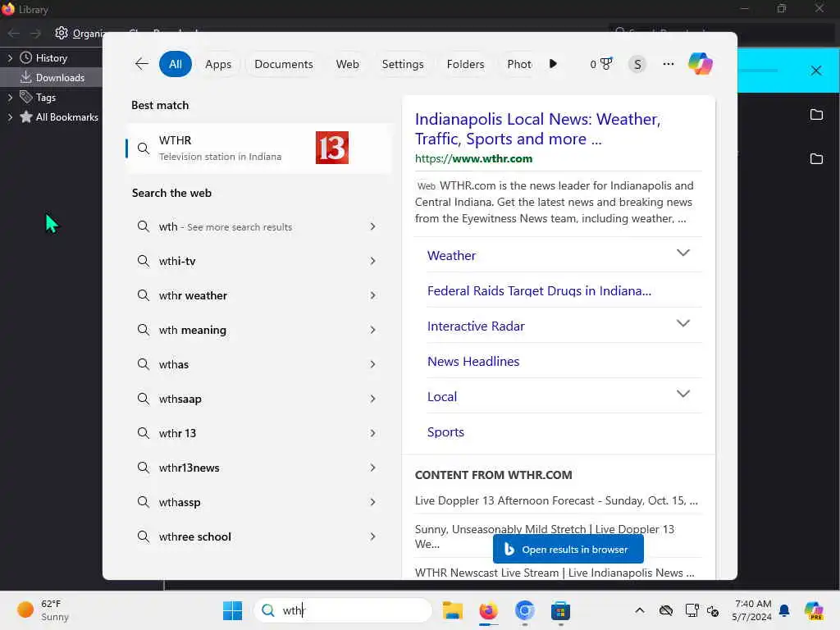Switch to the Photos filter tab
Image resolution: width=840 pixels, height=630 pixels.
coord(518,64)
